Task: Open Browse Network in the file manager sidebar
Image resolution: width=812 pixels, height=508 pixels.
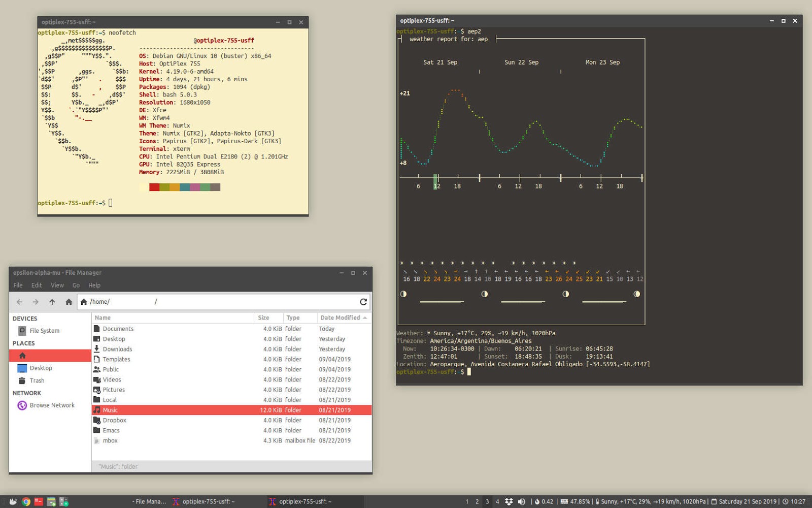Action: point(51,405)
